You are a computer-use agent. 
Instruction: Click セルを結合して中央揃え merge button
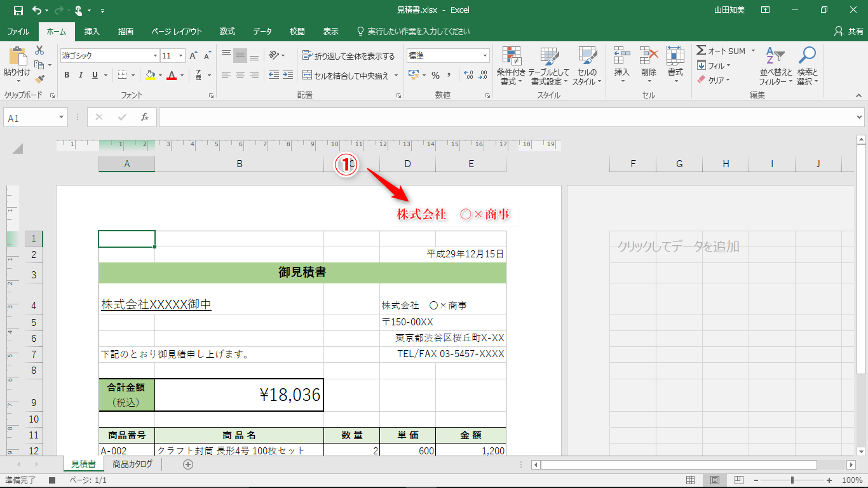tap(346, 75)
